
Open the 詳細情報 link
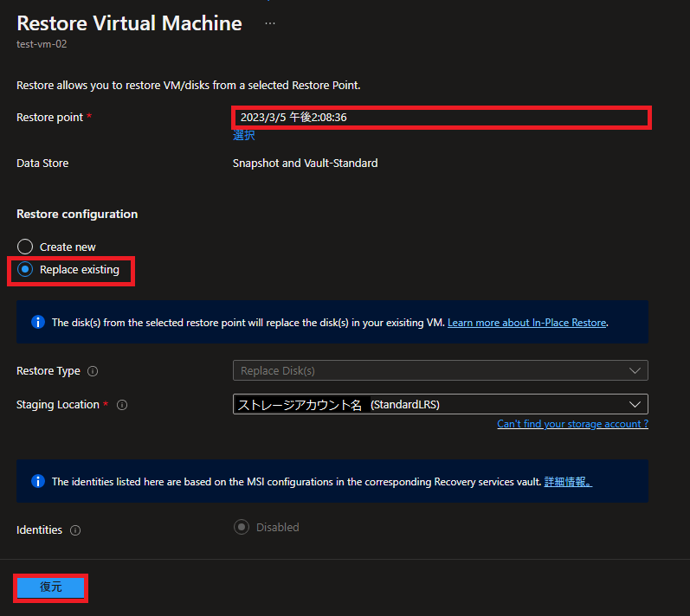pyautogui.click(x=568, y=482)
